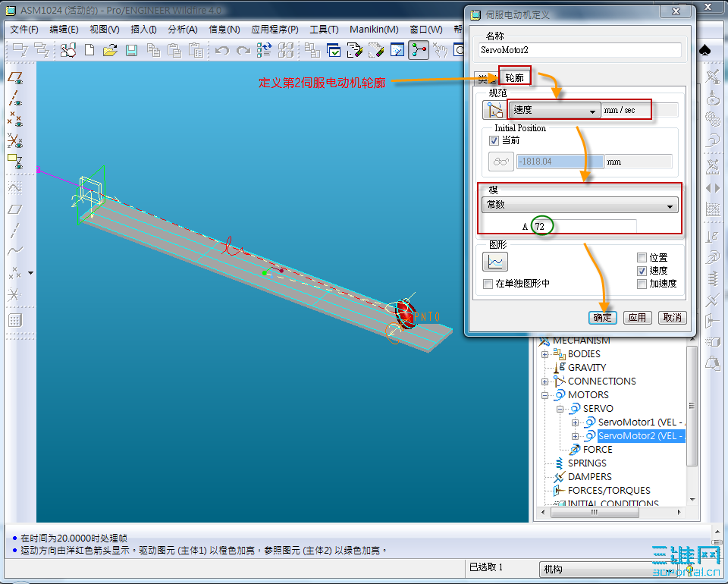Open the 工具(T) menu
Screen dimensions: 728x584
(x=324, y=30)
